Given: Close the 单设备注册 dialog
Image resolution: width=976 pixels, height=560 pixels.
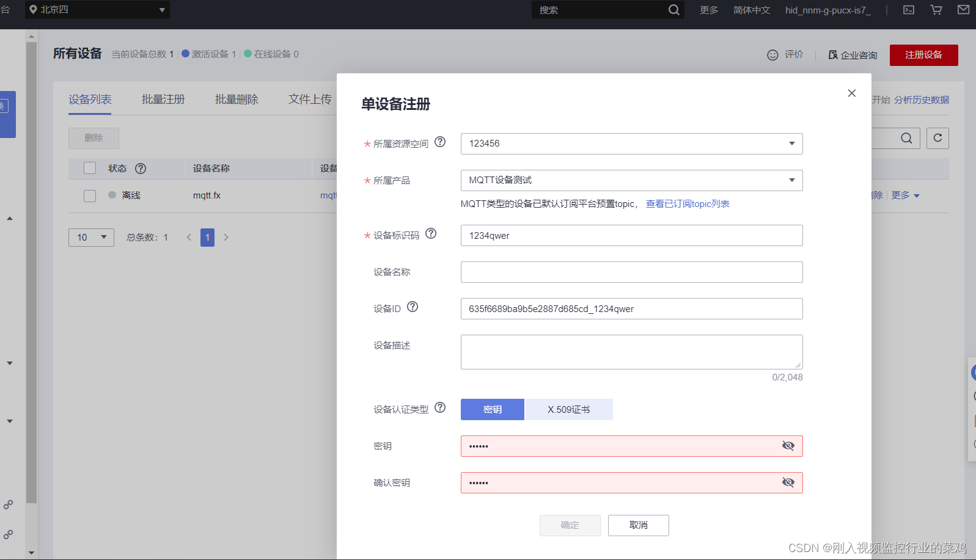Looking at the screenshot, I should click(x=852, y=93).
